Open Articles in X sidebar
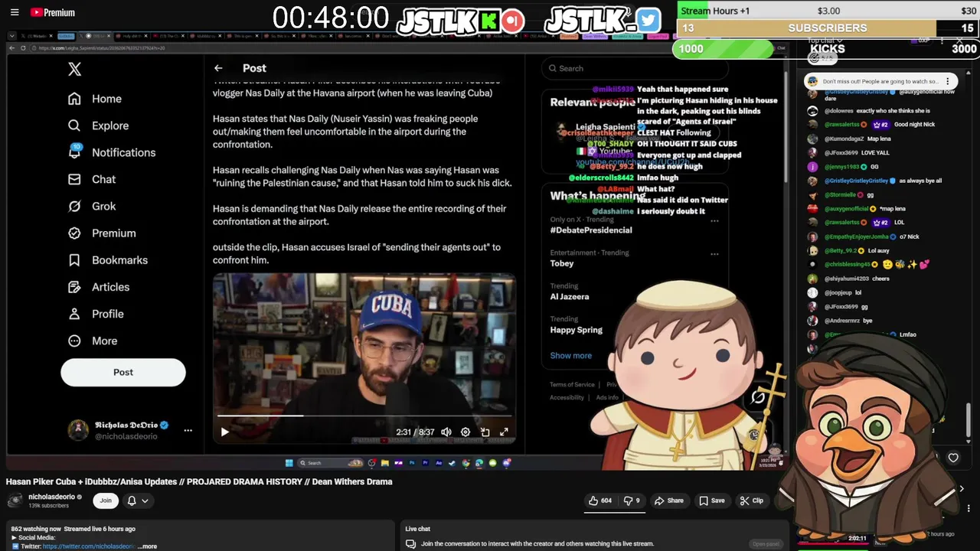Screen dimensions: 980x551 [99, 287]
